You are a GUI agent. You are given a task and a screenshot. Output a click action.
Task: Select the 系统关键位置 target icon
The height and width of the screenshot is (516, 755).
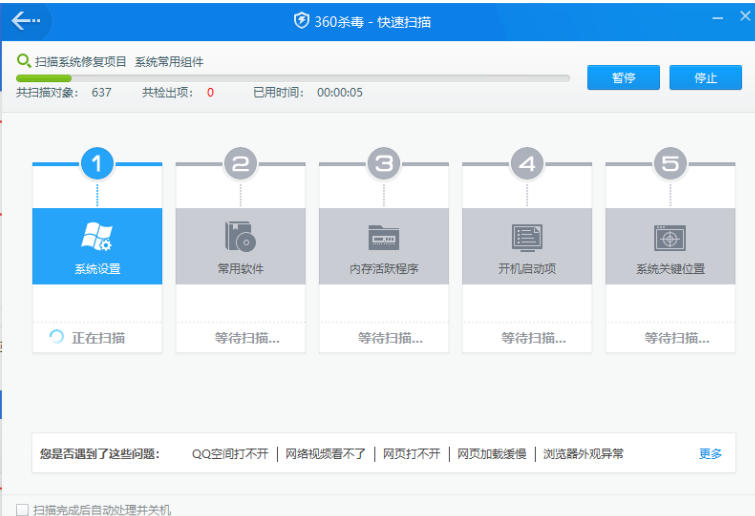point(670,238)
